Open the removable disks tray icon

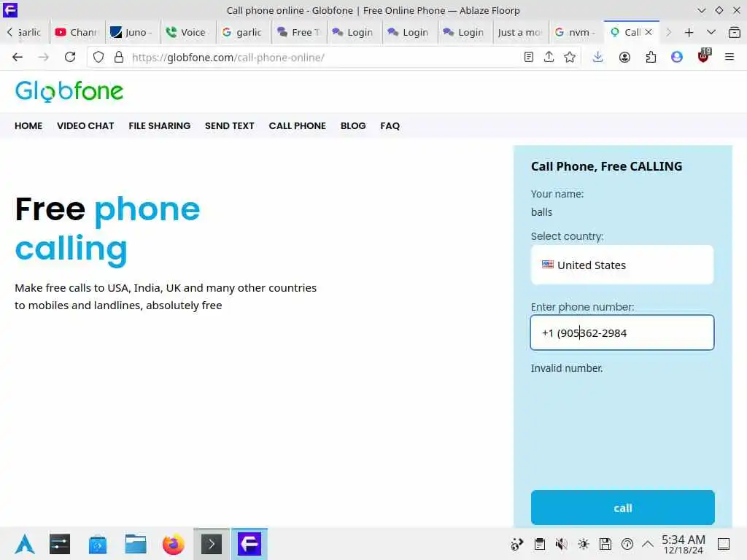(605, 544)
